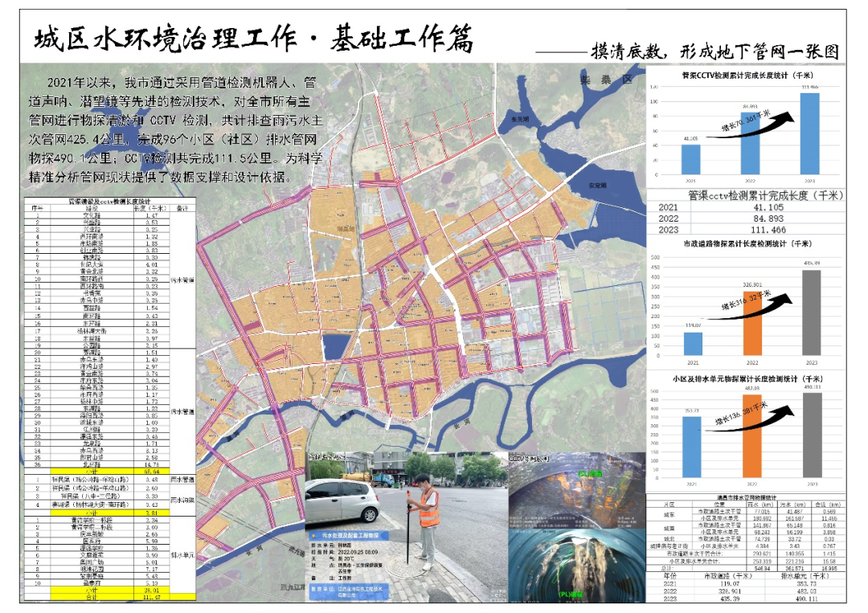Click the yellow '39.01' subtotal cell
The image size is (868, 613).
click(x=151, y=591)
